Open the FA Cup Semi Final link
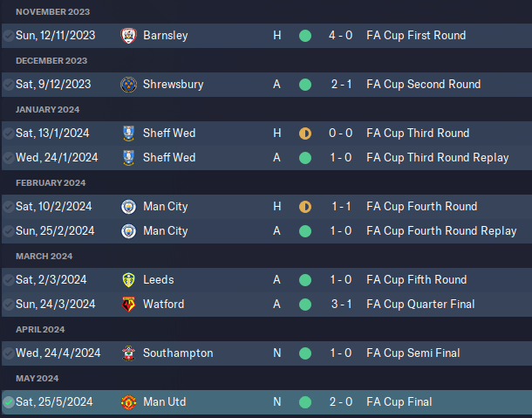 425,353
